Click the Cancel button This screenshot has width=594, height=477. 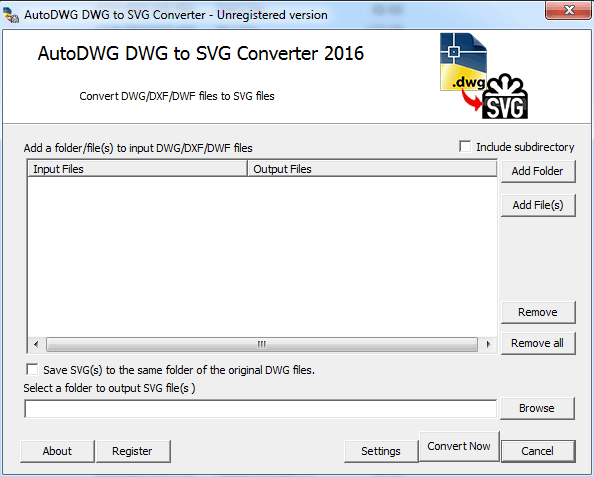538,451
